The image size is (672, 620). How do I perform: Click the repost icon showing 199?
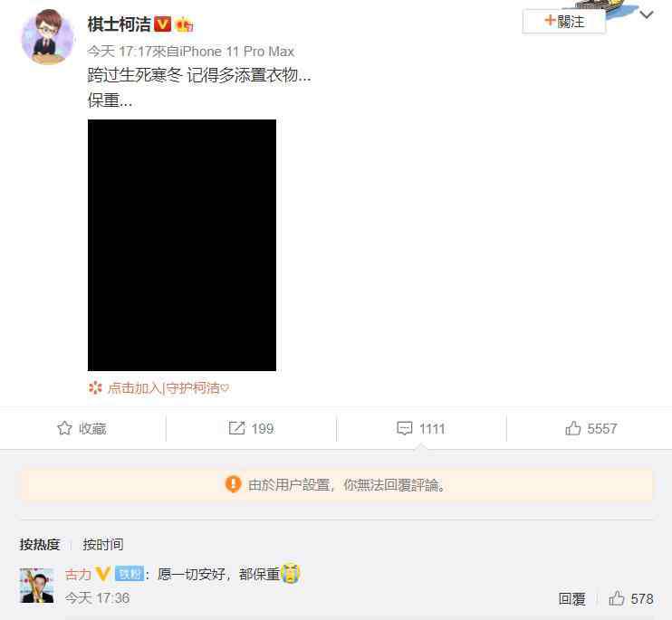pyautogui.click(x=236, y=428)
